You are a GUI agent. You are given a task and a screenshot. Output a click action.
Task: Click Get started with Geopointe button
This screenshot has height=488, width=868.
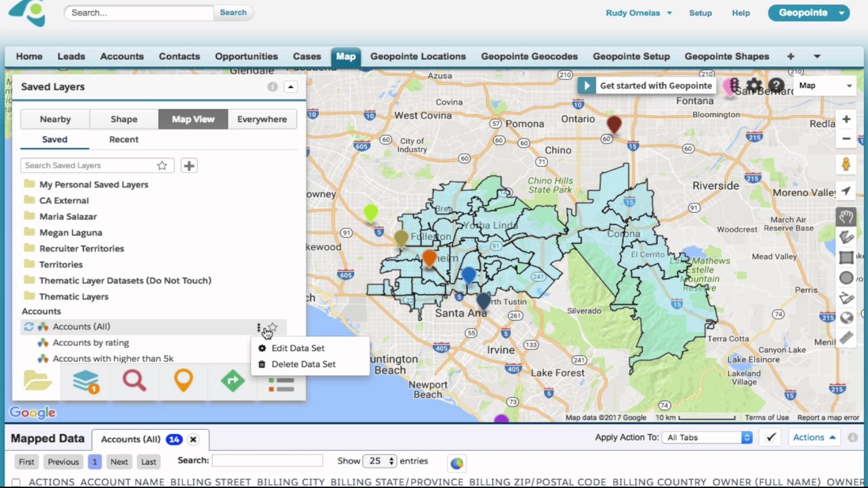pyautogui.click(x=648, y=86)
